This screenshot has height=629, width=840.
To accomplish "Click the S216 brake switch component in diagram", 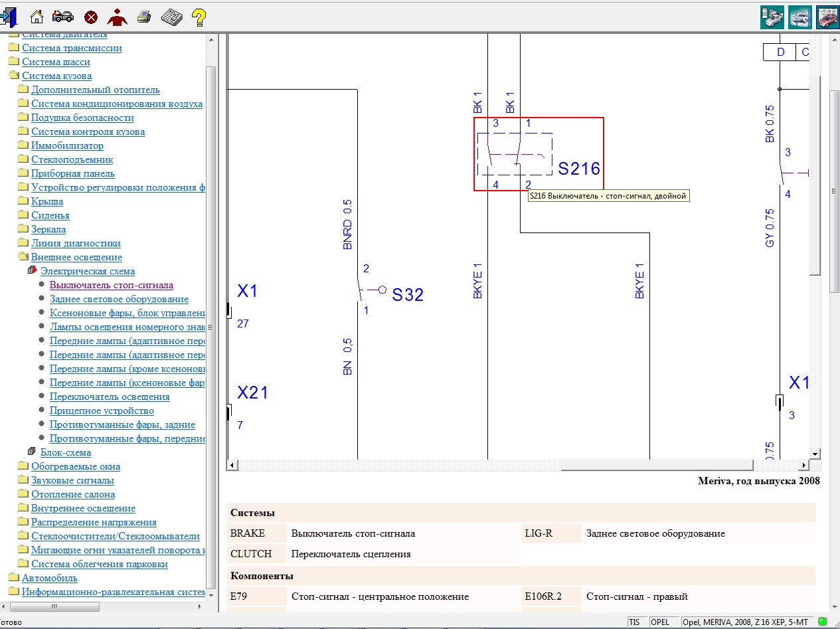I will point(538,154).
